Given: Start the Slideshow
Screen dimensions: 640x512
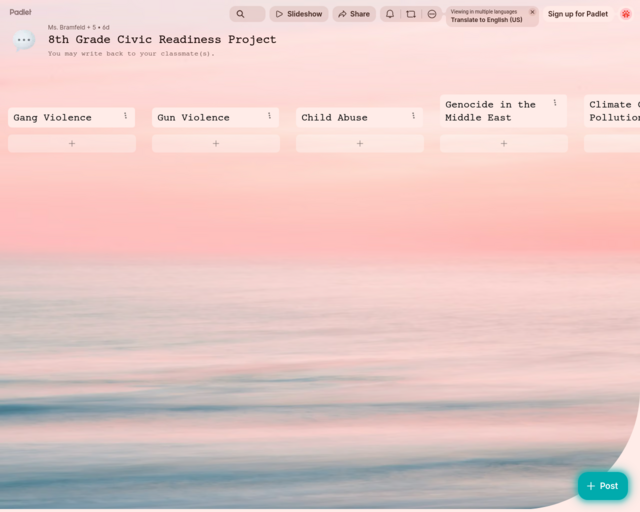Looking at the screenshot, I should tap(299, 14).
